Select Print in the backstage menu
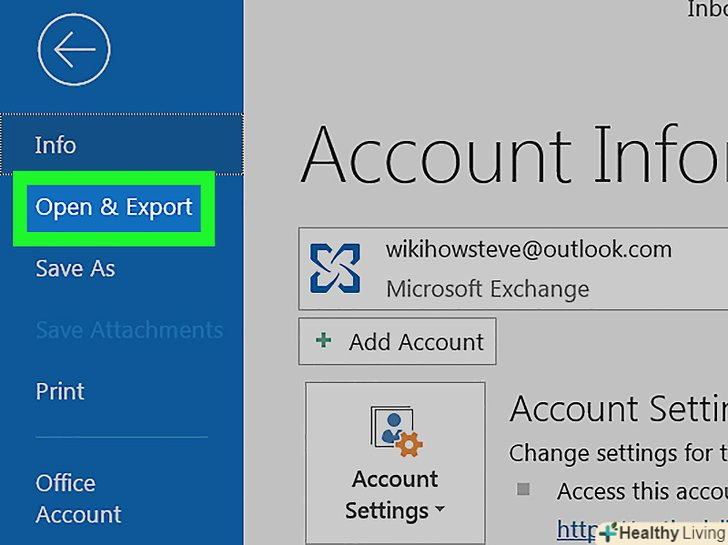Image resolution: width=728 pixels, height=545 pixels. 60,391
